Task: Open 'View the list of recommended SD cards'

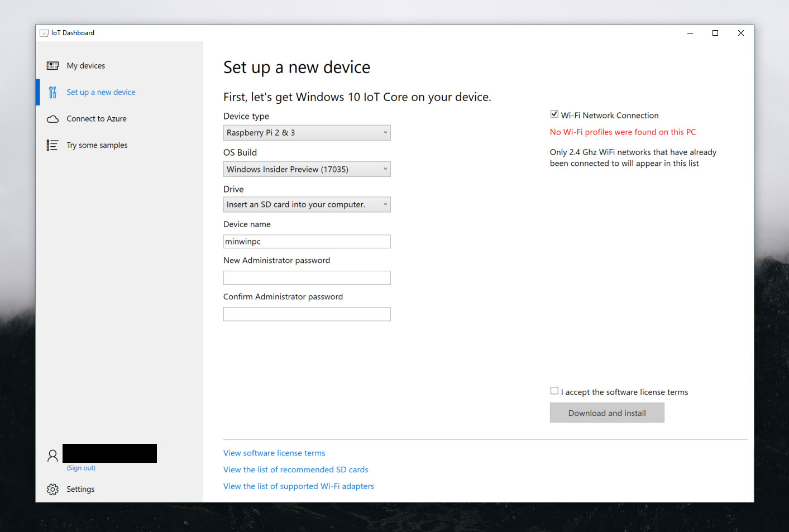Action: [295, 469]
